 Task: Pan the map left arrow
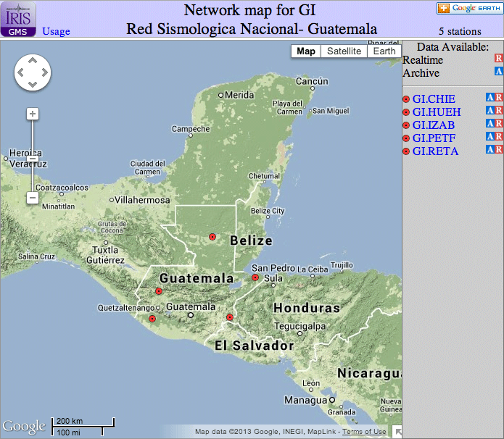pos(20,72)
